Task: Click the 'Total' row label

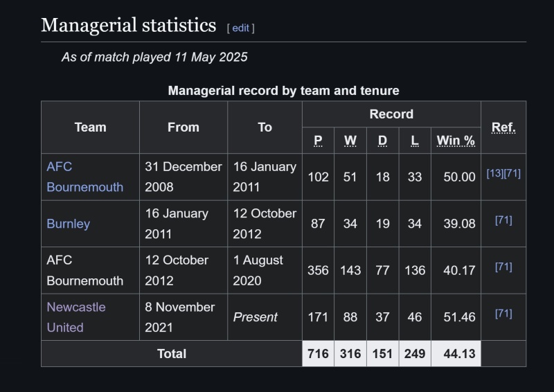Action: tap(172, 354)
